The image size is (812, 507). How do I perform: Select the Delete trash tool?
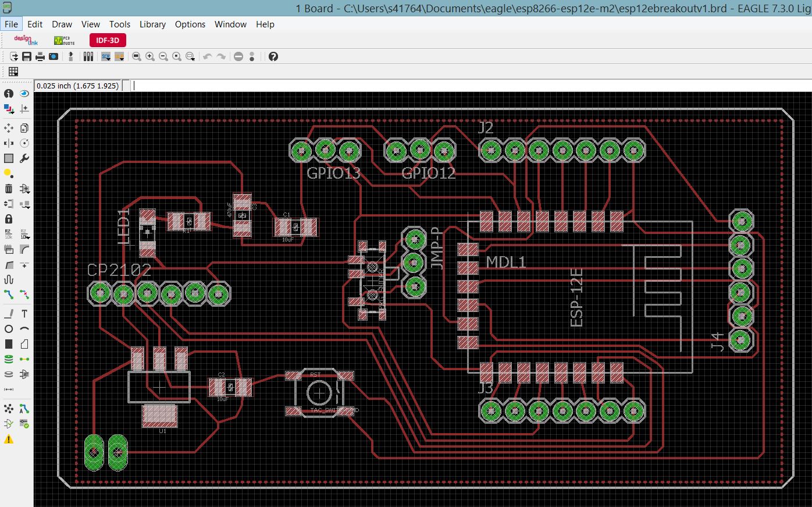click(9, 189)
